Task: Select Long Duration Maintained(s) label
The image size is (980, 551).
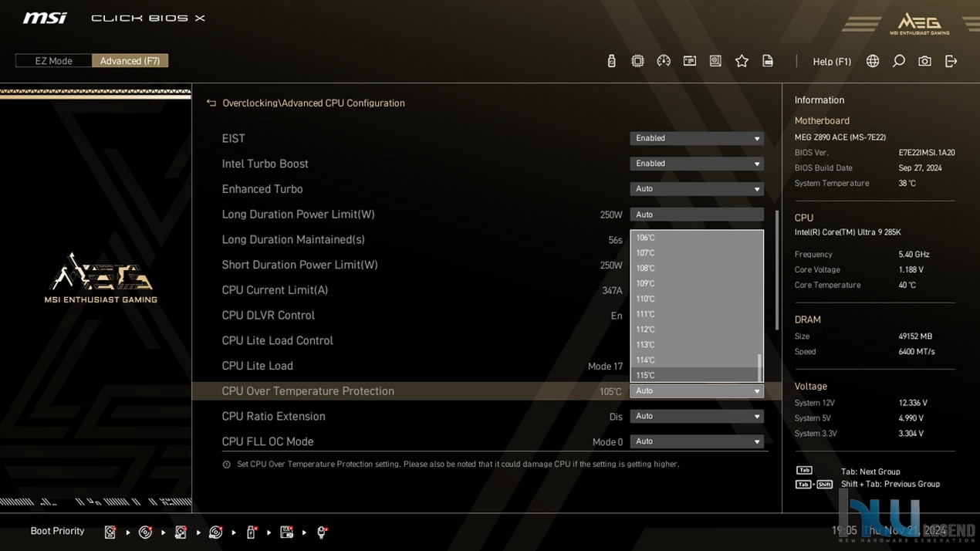Action: click(x=293, y=239)
